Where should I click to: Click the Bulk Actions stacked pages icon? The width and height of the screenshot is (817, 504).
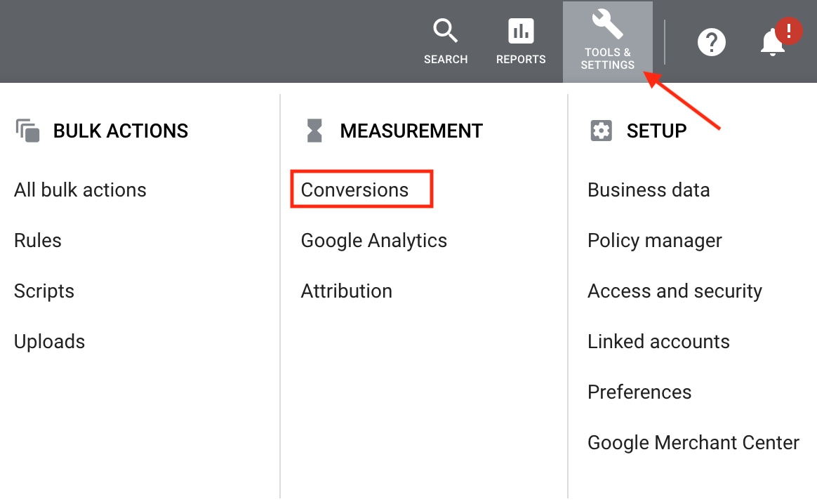28,131
